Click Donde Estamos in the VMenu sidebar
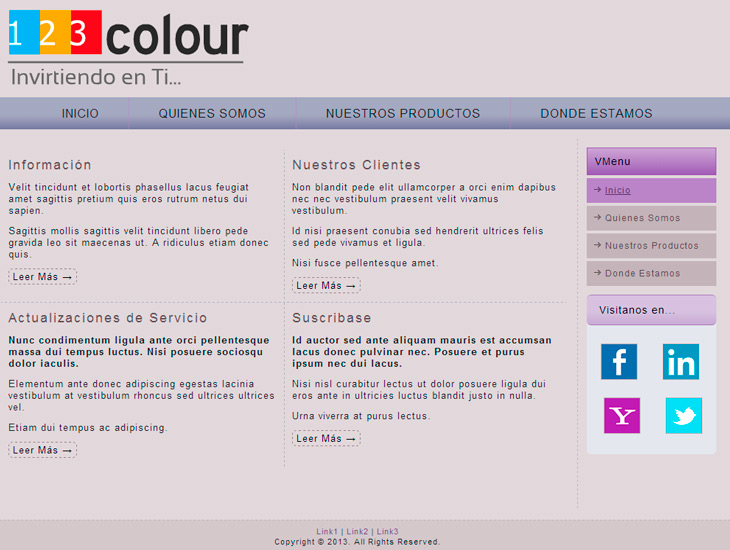Viewport: 730px width, 550px height. [642, 273]
